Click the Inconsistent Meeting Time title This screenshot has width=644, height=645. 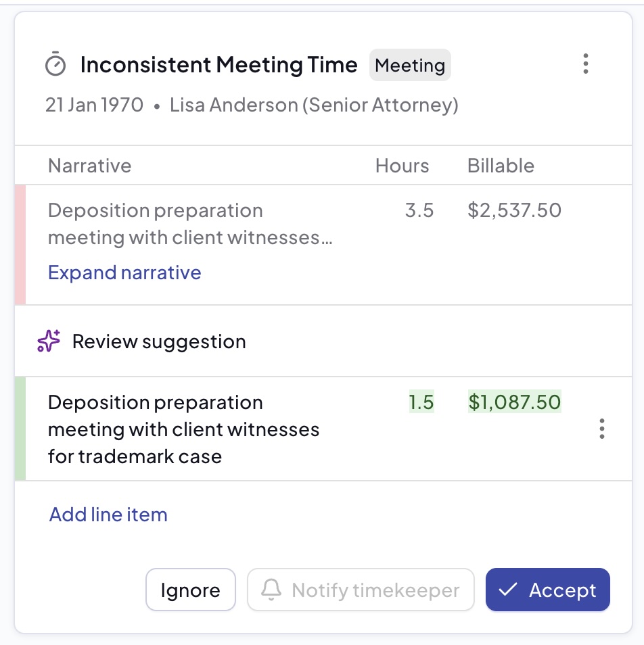218,65
